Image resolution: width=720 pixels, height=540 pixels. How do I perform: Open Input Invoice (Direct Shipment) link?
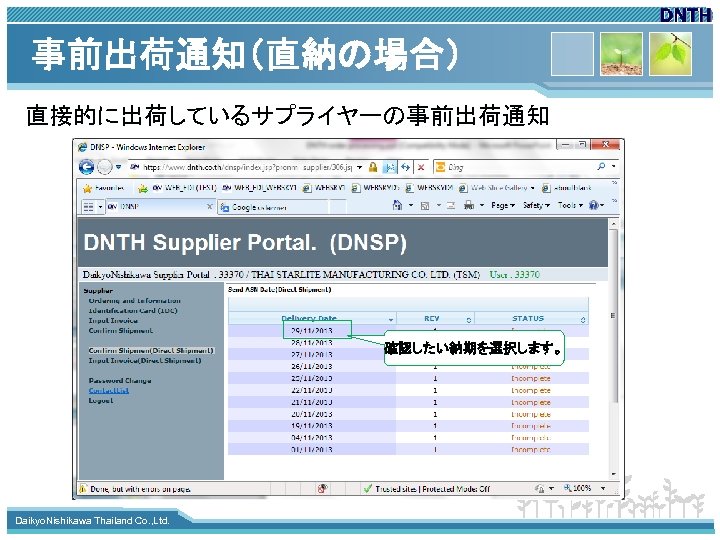145,360
